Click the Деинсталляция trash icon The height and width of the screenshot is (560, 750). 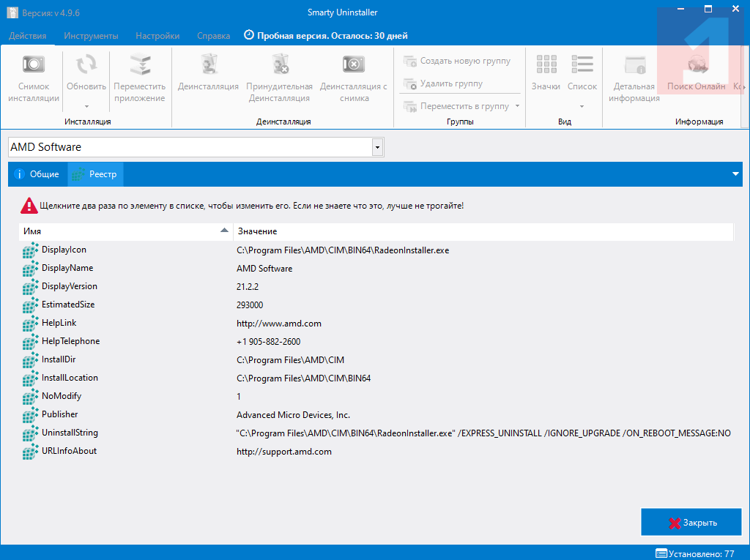point(208,66)
